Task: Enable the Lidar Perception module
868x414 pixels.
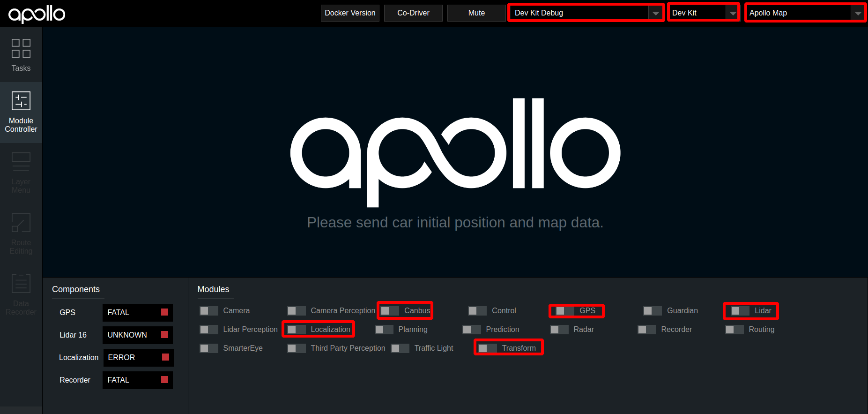Action: pyautogui.click(x=209, y=330)
